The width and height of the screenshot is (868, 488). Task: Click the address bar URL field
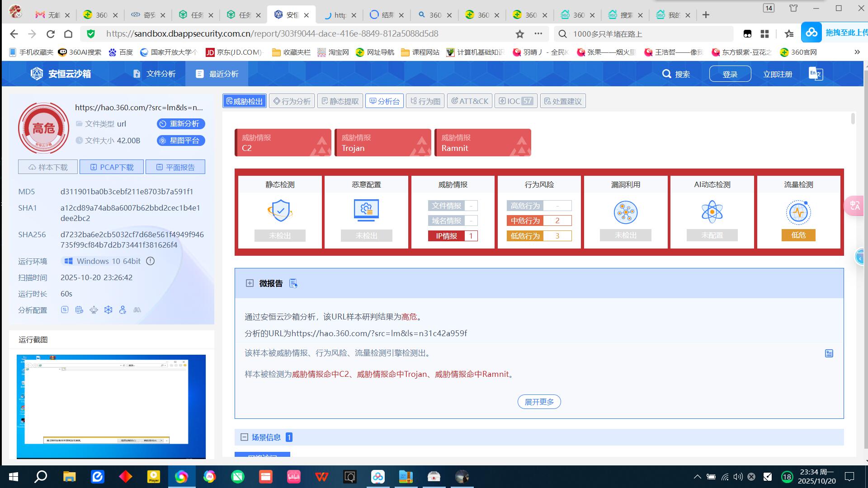[298, 34]
